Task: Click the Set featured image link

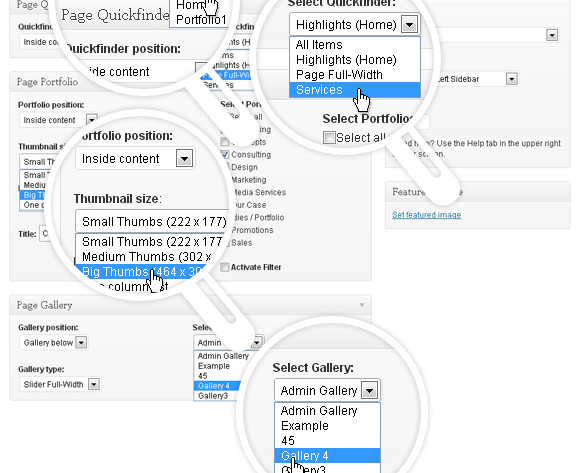Action: pyautogui.click(x=426, y=215)
